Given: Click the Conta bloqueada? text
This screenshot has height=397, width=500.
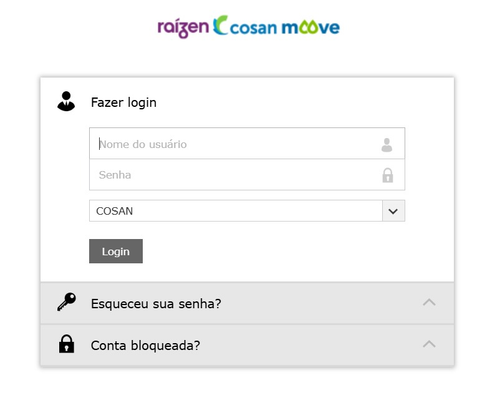Looking at the screenshot, I should (145, 345).
